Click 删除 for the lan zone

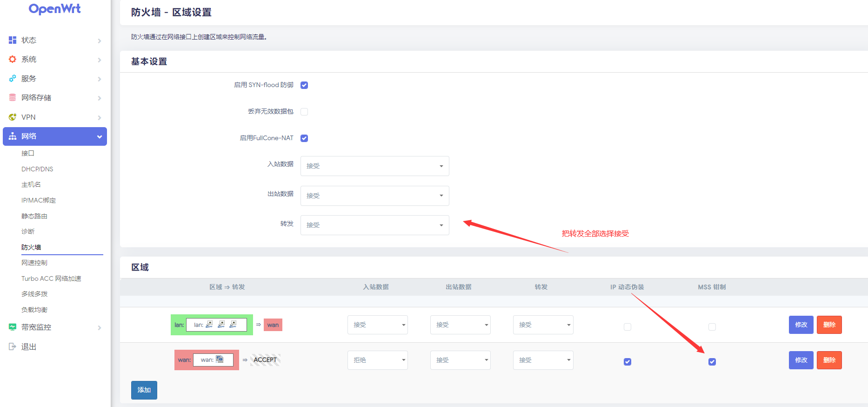point(829,325)
